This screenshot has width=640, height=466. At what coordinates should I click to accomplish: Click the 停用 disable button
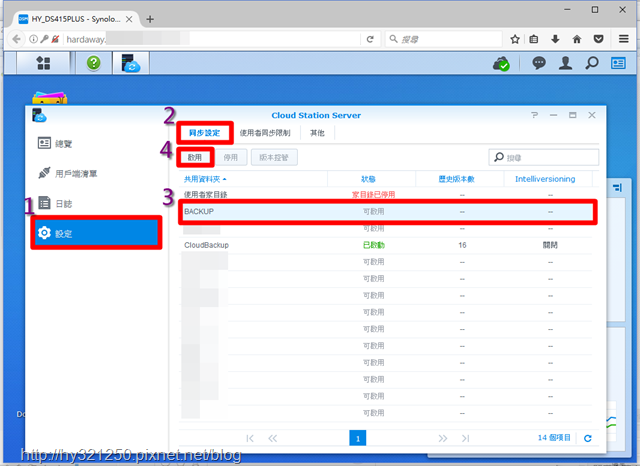click(231, 158)
